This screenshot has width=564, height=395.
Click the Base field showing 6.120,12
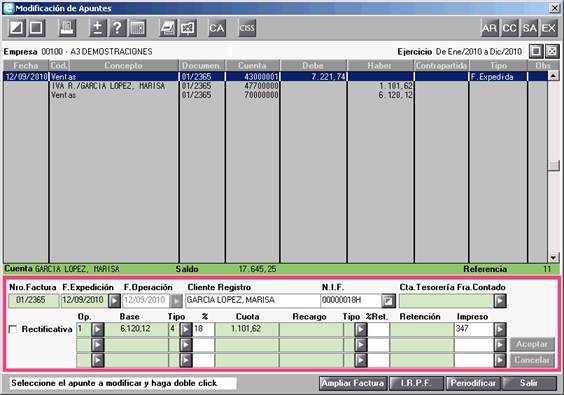[136, 329]
